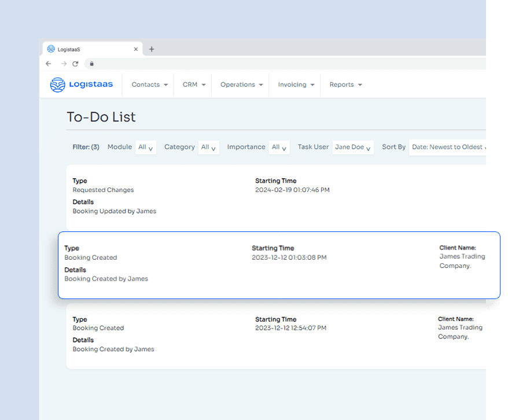Click the To-Do List heading

101,117
